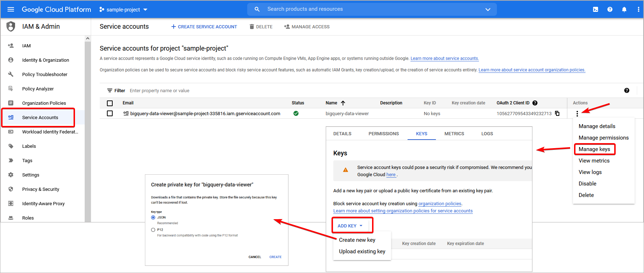The image size is (644, 273).
Task: Open Cloud Shell terminal icon
Action: coord(596,9)
